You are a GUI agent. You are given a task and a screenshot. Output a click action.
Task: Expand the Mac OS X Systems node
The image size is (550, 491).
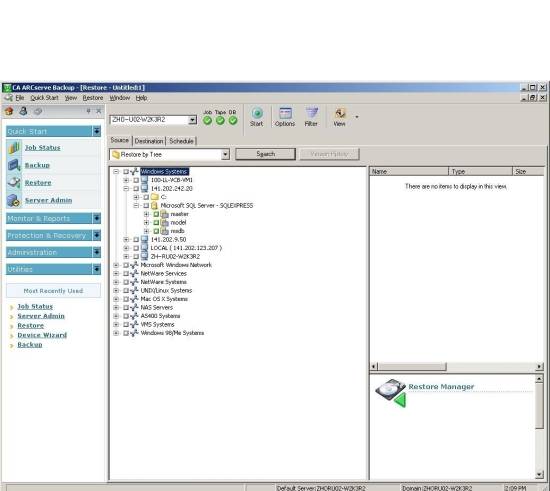click(x=116, y=299)
